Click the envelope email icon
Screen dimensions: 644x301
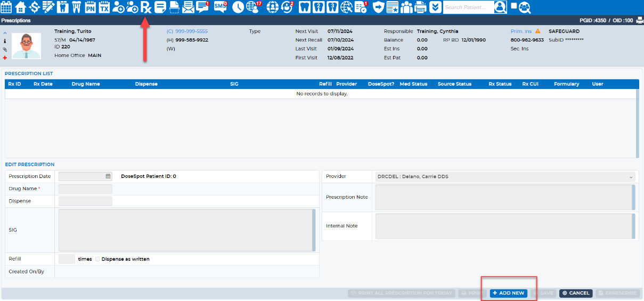(188, 7)
